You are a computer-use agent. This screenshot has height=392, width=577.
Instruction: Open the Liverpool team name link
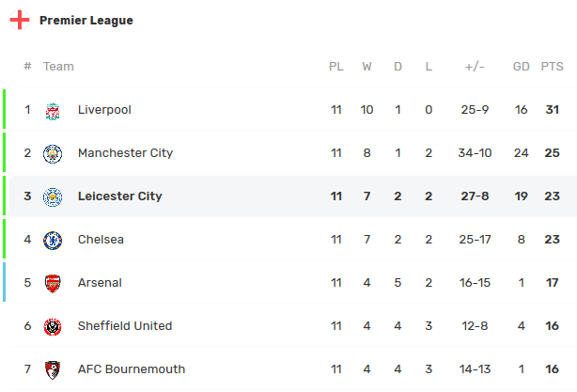tap(104, 110)
